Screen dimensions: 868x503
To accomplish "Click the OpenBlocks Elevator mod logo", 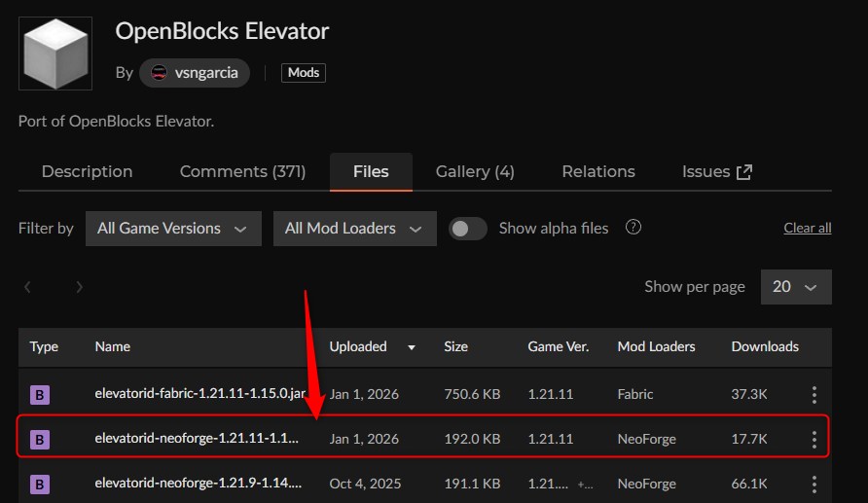I will tap(55, 53).
